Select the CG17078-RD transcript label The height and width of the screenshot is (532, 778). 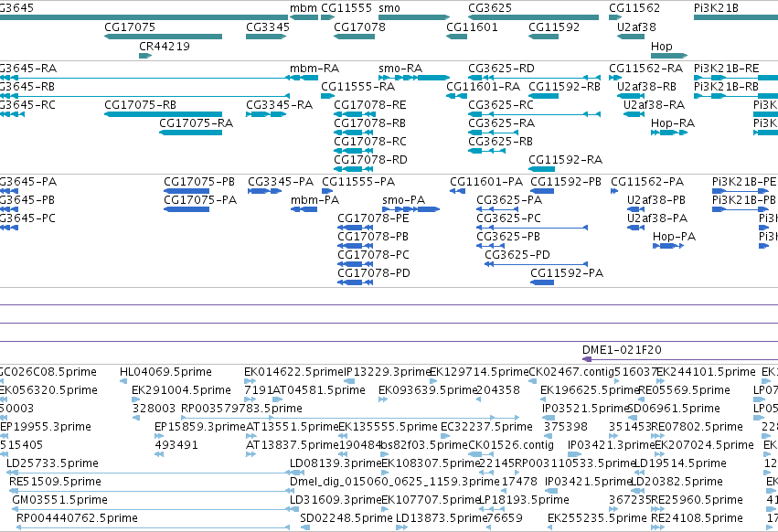pyautogui.click(x=370, y=160)
